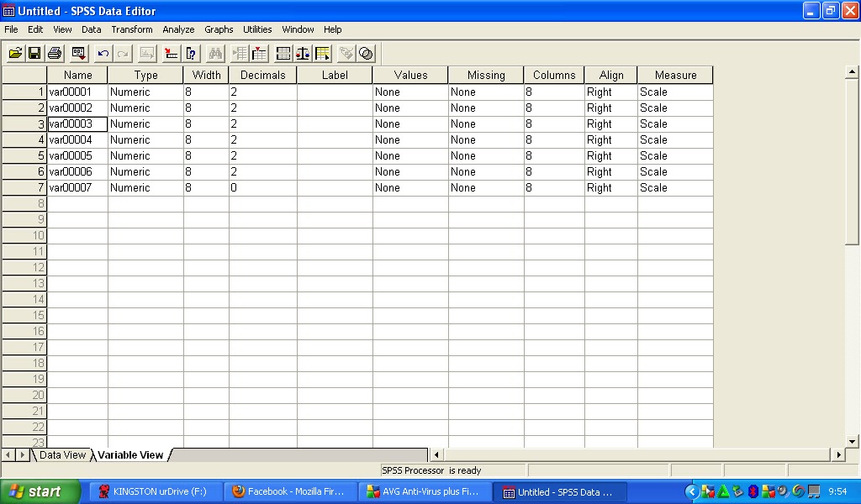Click the horizontal scrollbar right arrow
861x504 pixels.
[838, 454]
